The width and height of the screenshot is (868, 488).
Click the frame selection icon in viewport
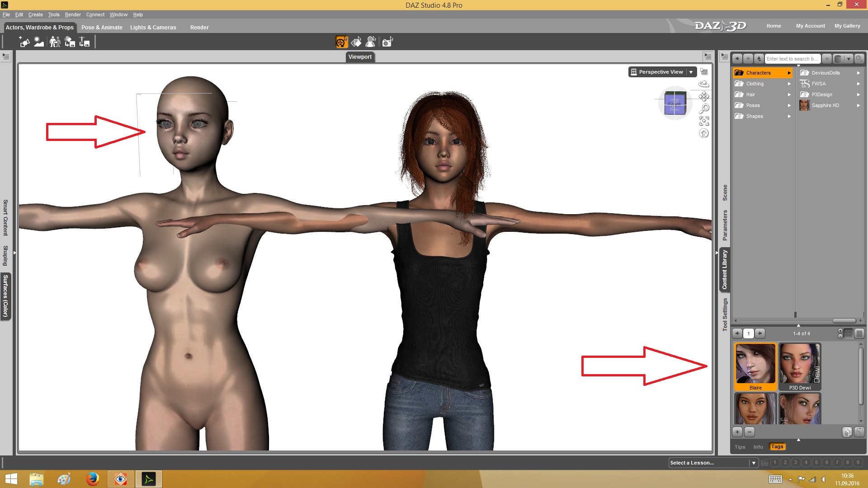pyautogui.click(x=704, y=121)
